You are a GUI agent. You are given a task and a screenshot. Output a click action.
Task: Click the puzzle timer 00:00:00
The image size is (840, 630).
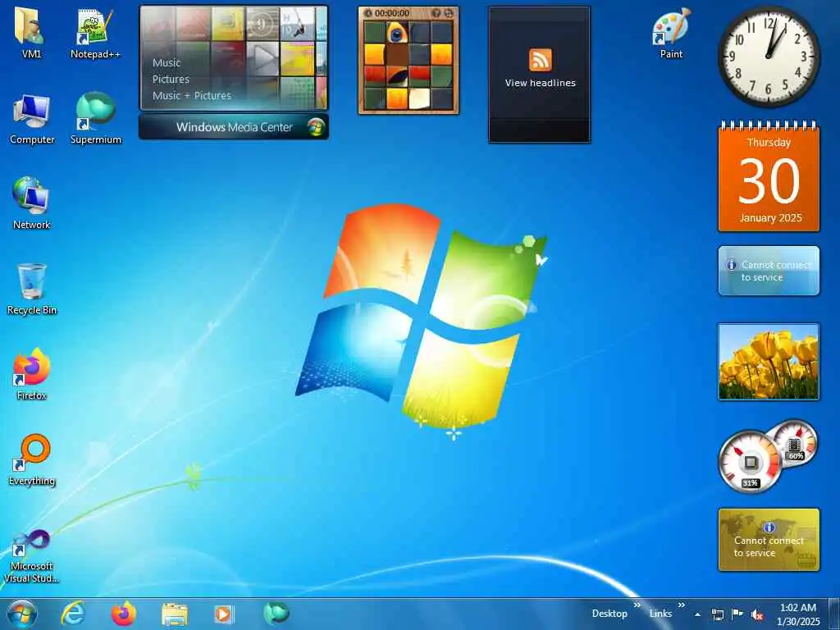(392, 13)
